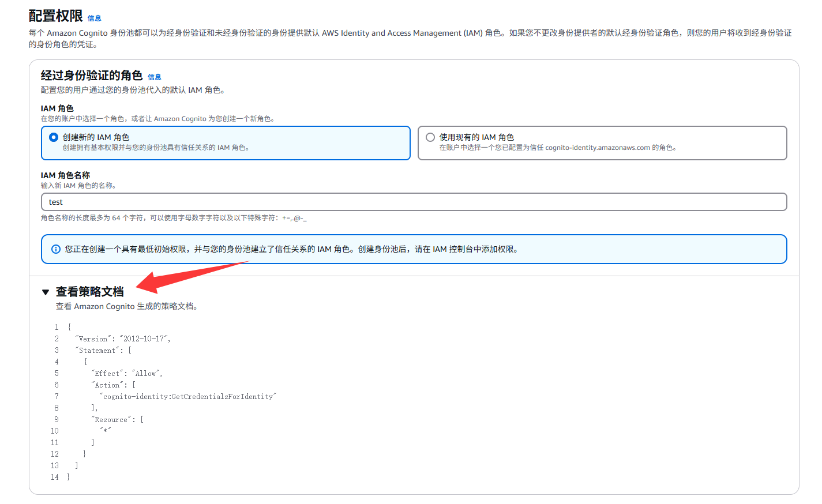The image size is (822, 504).
Task: Click the GetCredentialsForIdentity action line
Action: click(x=188, y=397)
